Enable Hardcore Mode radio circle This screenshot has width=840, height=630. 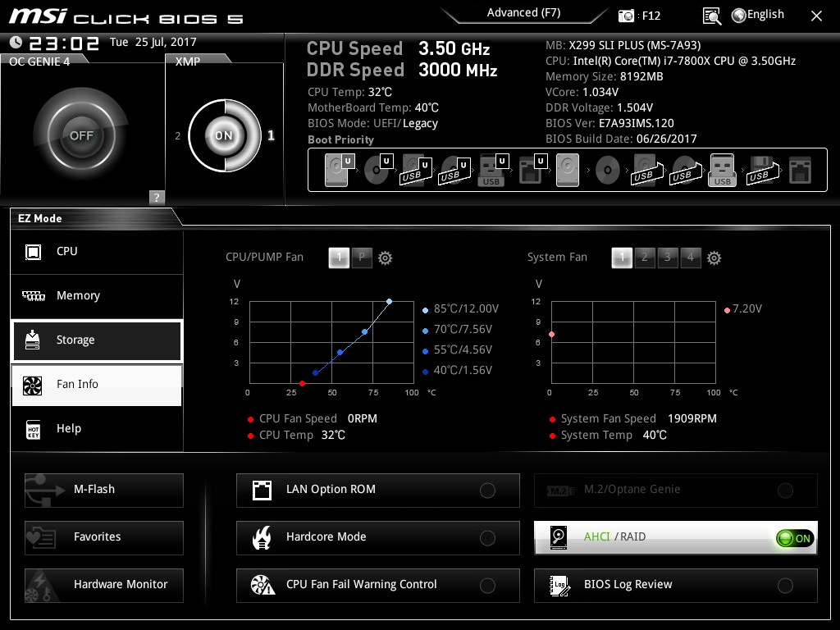(x=487, y=538)
